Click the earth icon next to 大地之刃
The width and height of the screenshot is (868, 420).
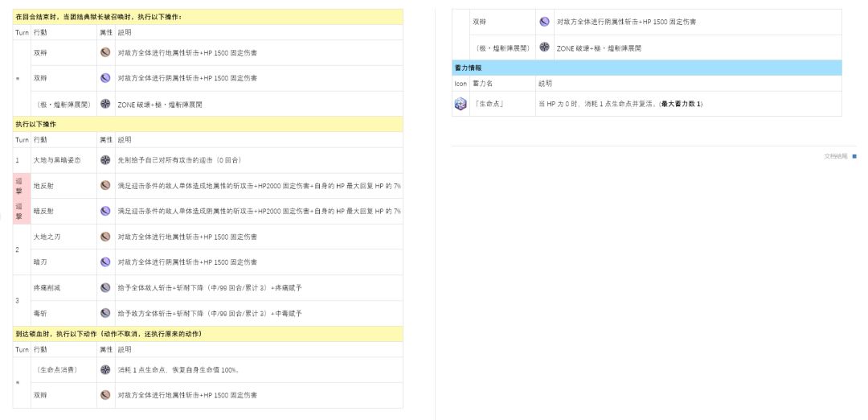click(105, 237)
